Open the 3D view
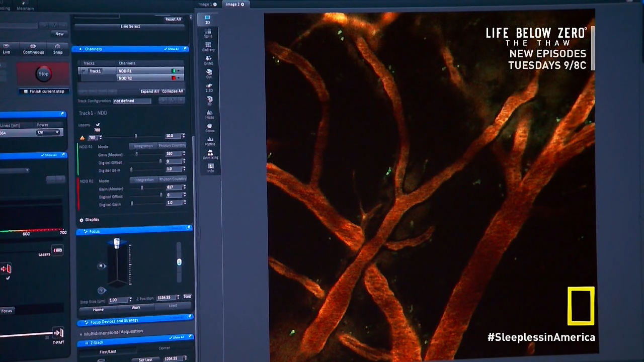 click(x=209, y=101)
